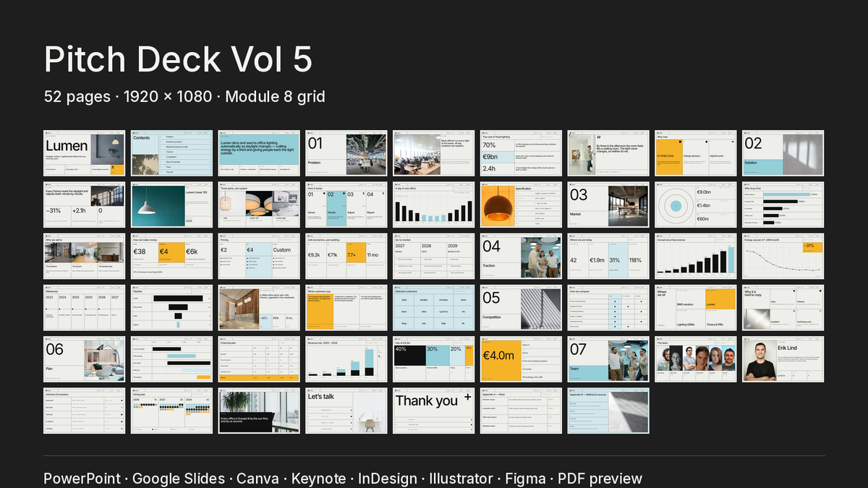Select the Pipeline funnel slide

coord(171,307)
